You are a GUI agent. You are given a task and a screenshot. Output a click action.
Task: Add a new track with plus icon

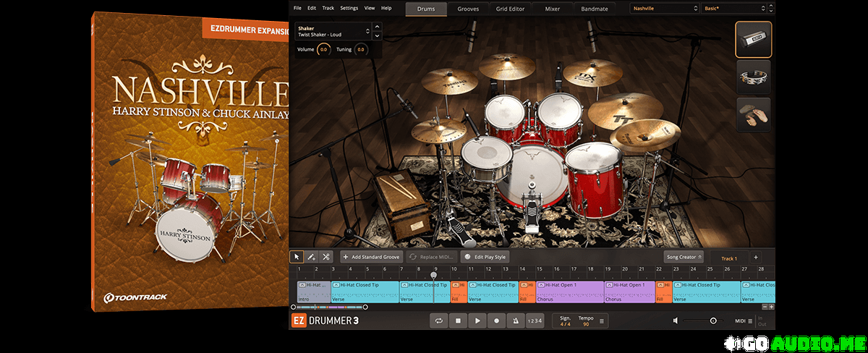755,258
